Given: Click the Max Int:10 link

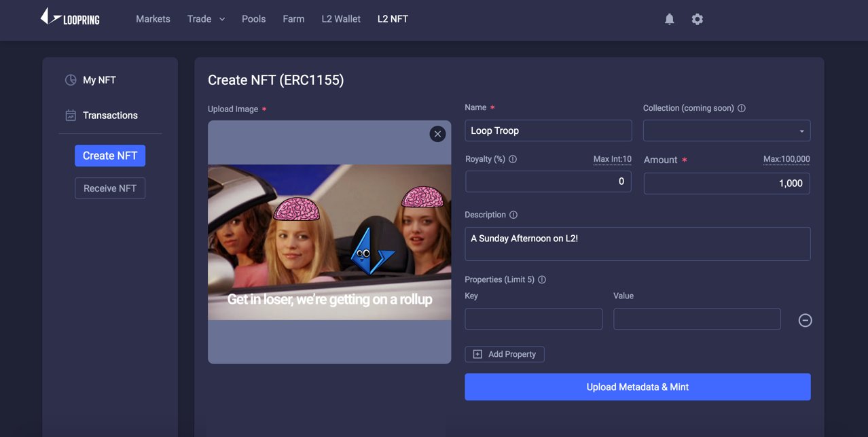Looking at the screenshot, I should pyautogui.click(x=612, y=159).
